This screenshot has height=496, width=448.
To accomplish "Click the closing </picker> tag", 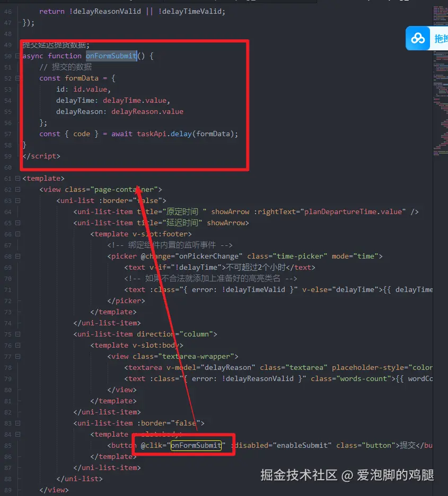I will coord(126,301).
